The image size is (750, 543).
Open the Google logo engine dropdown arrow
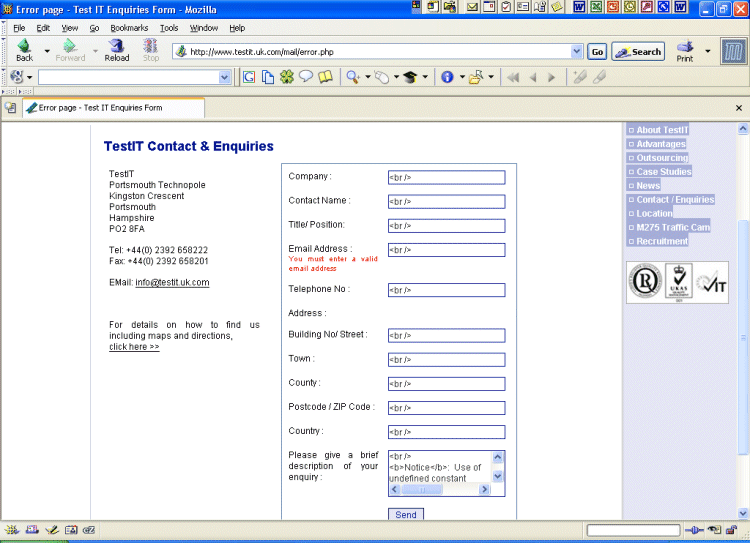tap(29, 78)
